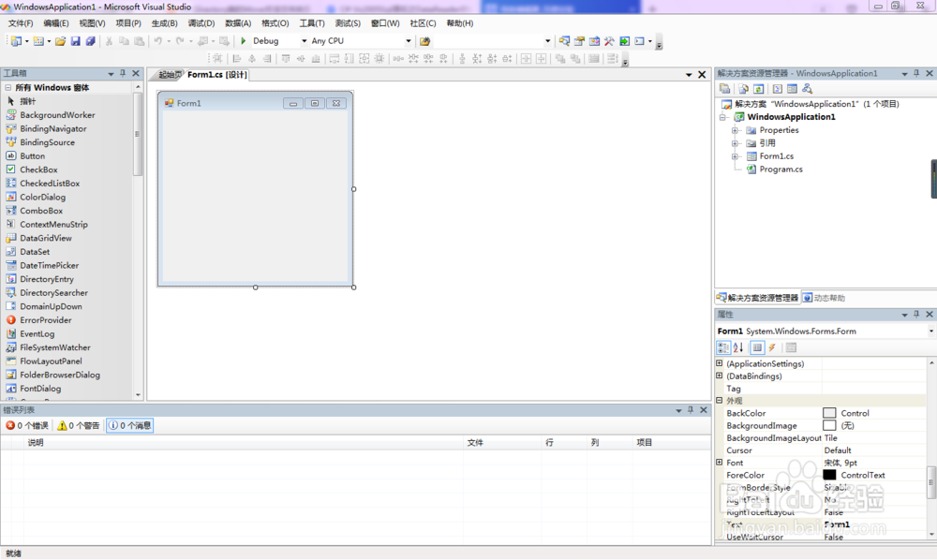
Task: Switch to the 起始页 start page tab
Action: [169, 75]
